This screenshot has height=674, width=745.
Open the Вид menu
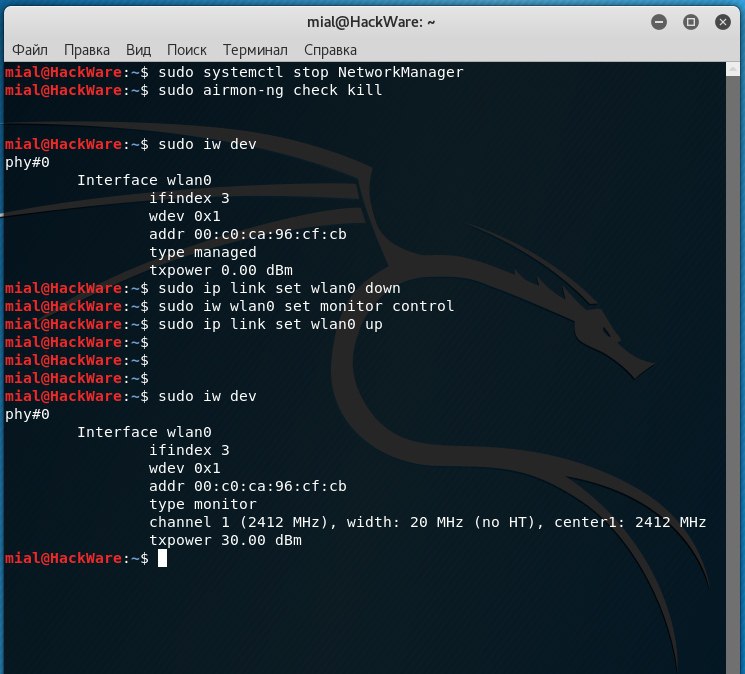[138, 50]
